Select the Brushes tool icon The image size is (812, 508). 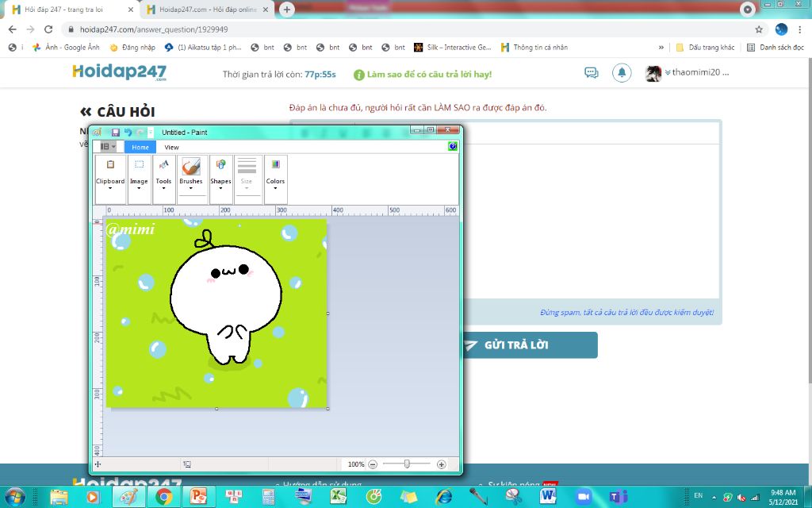point(190,167)
